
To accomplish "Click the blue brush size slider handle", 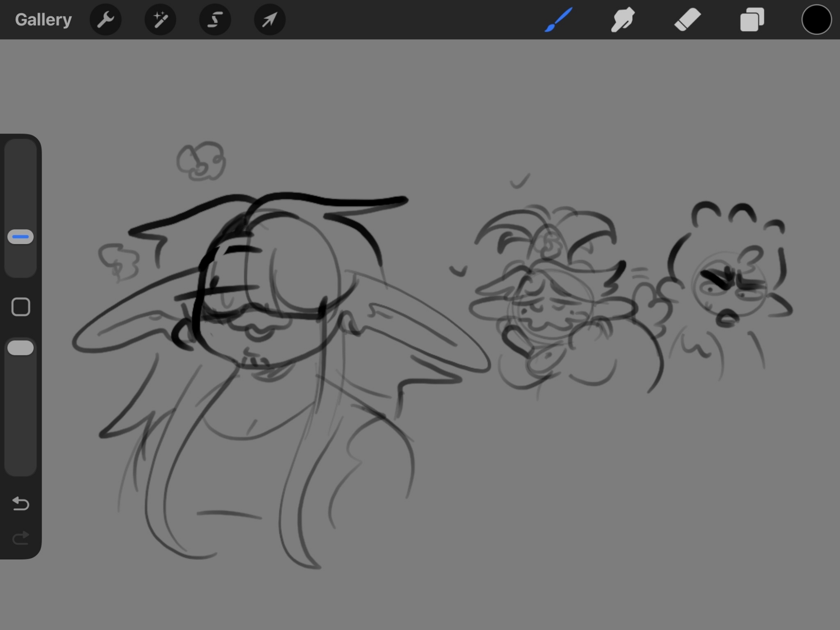I will tap(21, 237).
